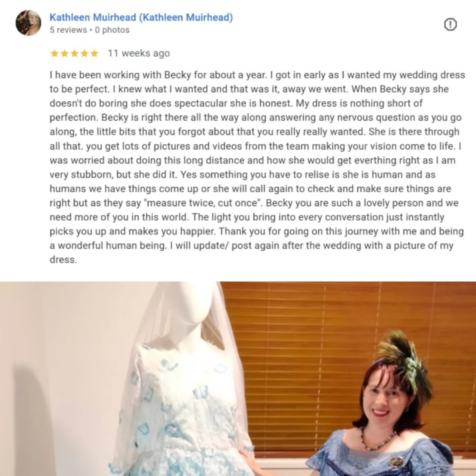The image size is (476, 476).
Task: Click the "5 reviews" count text
Action: pyautogui.click(x=68, y=30)
